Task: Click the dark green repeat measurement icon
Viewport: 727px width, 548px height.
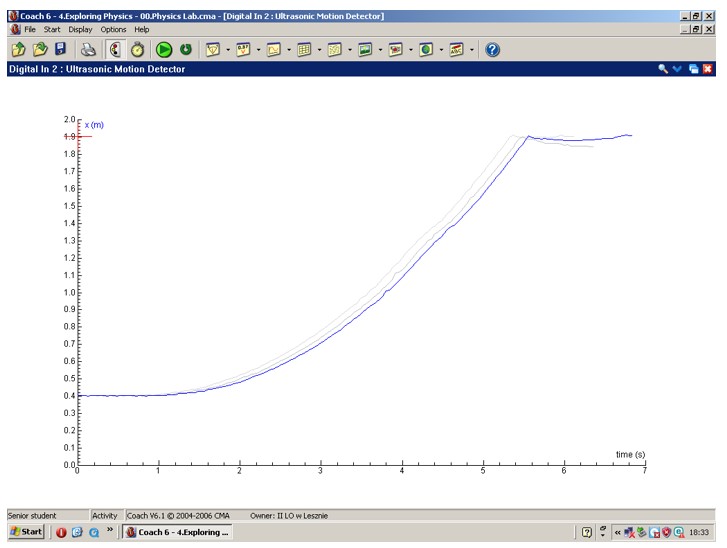Action: (x=186, y=49)
